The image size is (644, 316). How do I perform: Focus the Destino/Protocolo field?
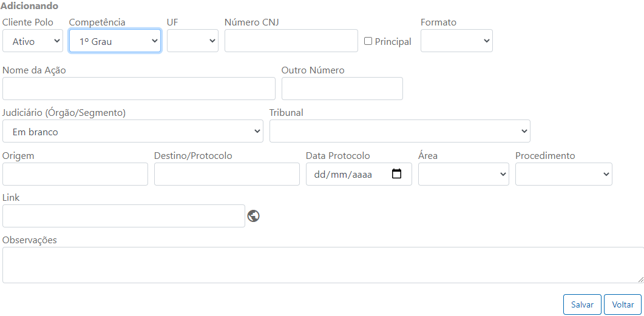(227, 174)
